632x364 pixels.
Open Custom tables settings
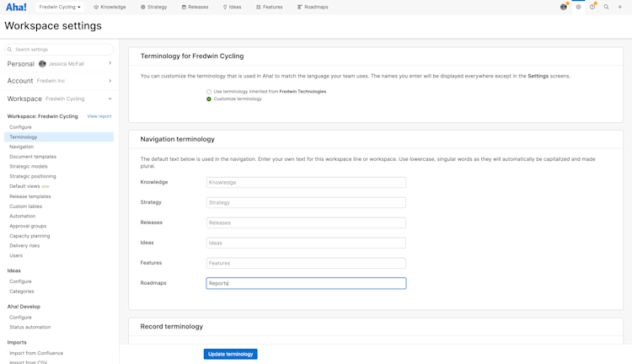26,206
